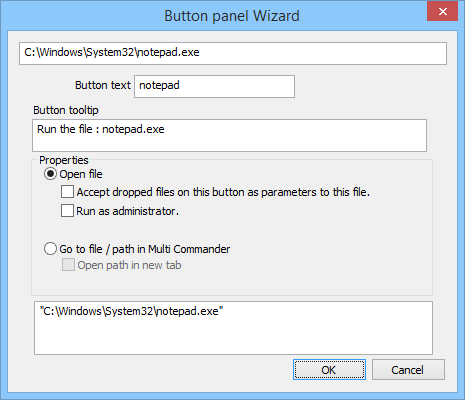Tick the Run as administrator checkbox

(67, 211)
